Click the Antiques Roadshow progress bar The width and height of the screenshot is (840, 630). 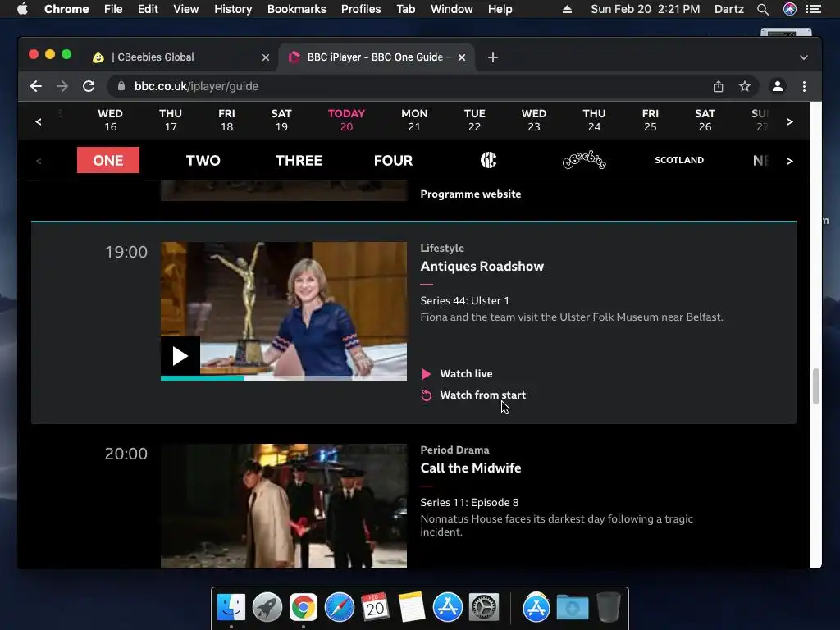[x=283, y=378]
